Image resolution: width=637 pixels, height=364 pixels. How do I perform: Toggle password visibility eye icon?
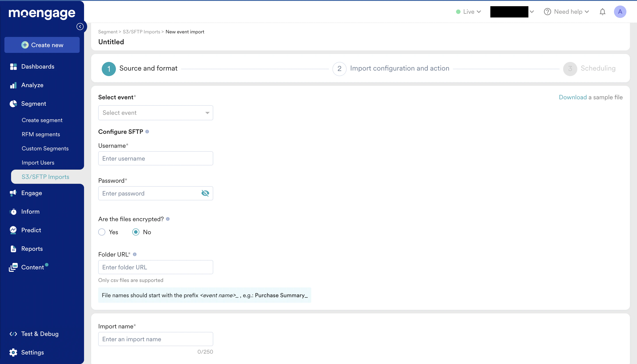(x=205, y=193)
